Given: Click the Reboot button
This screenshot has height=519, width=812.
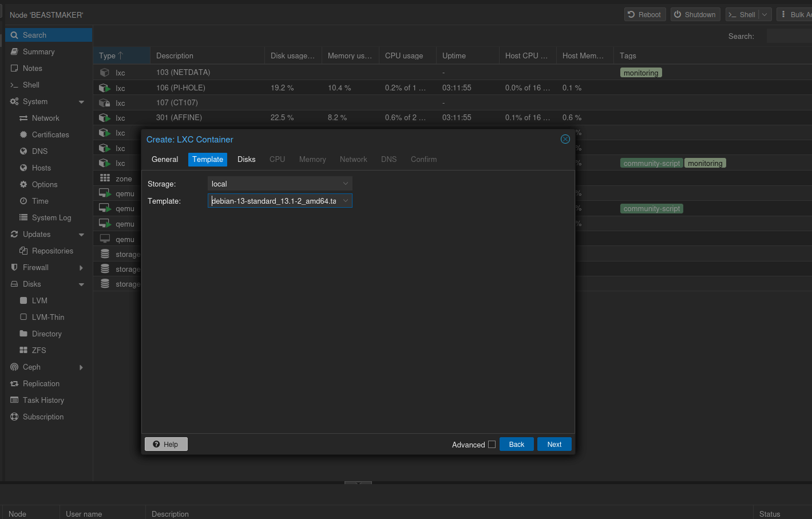Looking at the screenshot, I should [x=645, y=14].
